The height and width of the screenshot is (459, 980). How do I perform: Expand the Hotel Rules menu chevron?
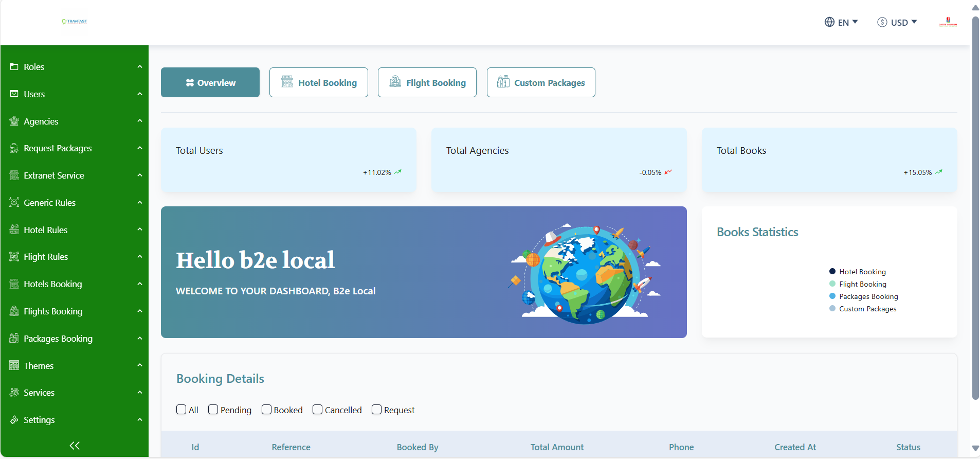point(139,229)
